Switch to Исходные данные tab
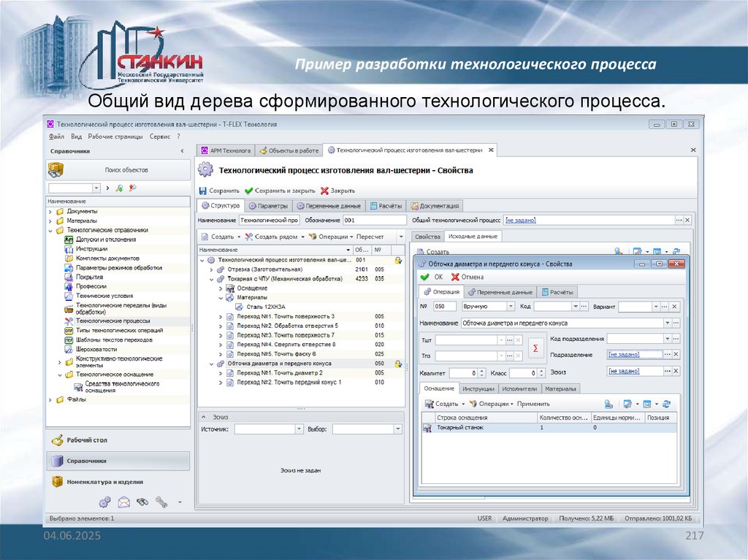The image size is (748, 560). pos(473,236)
